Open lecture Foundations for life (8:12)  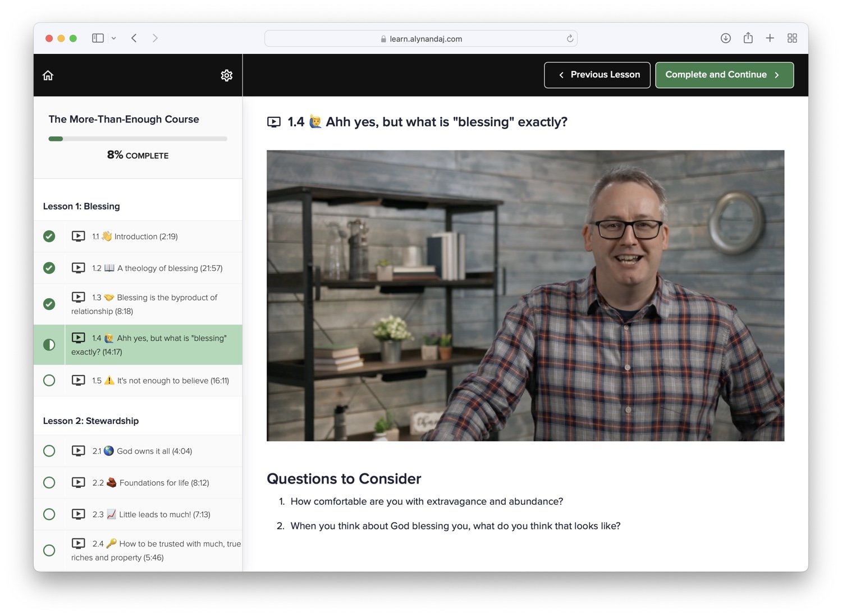tap(138, 482)
